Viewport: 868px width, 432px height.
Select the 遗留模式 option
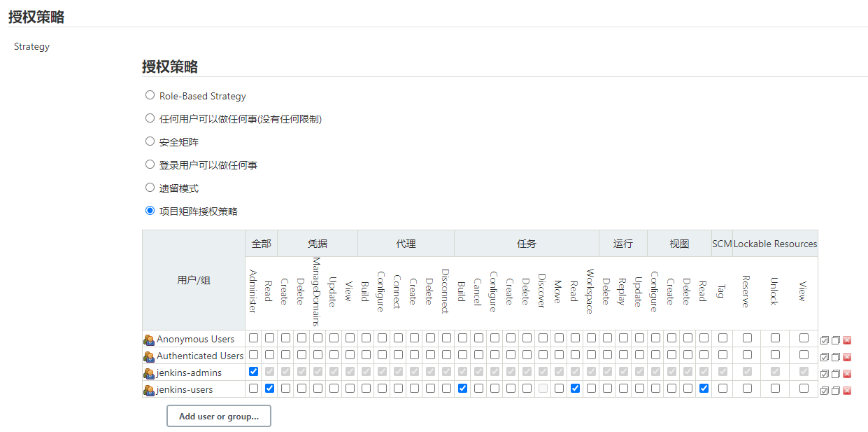coord(150,187)
